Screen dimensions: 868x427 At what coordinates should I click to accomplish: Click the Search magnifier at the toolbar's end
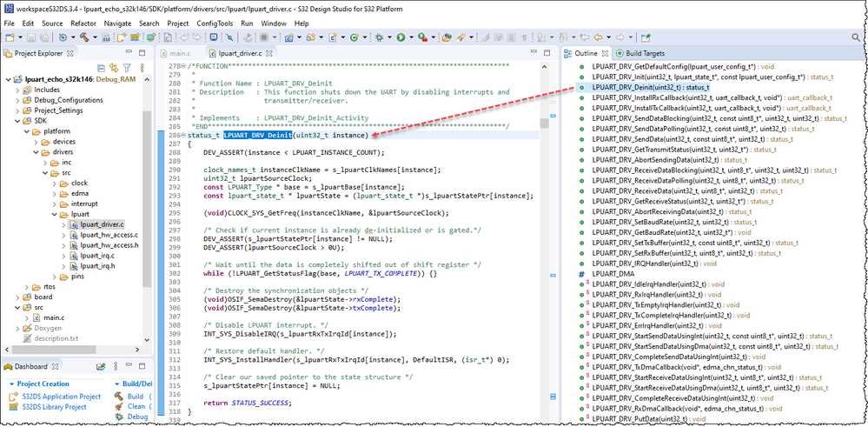[x=855, y=37]
